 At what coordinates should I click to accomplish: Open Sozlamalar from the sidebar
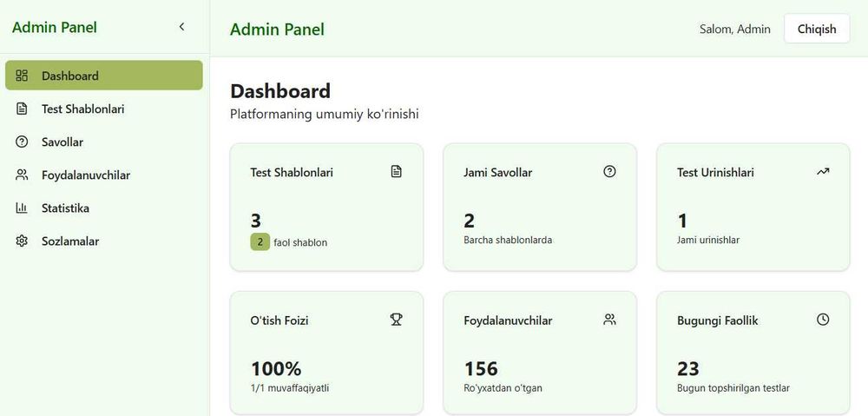pos(69,241)
